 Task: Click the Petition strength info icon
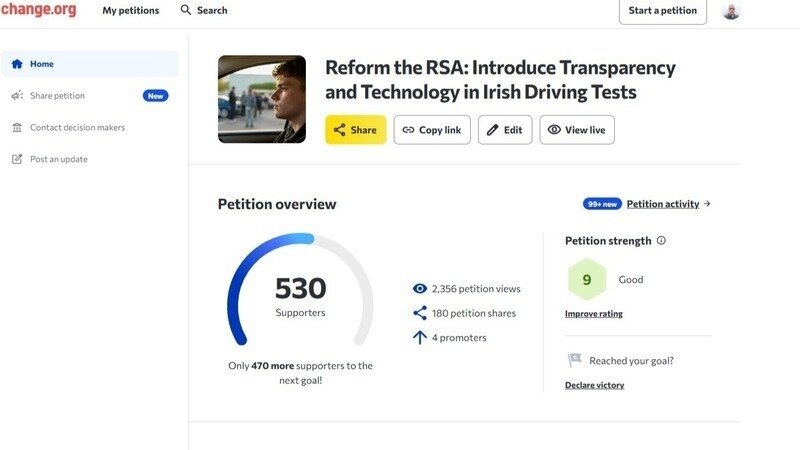coord(661,240)
